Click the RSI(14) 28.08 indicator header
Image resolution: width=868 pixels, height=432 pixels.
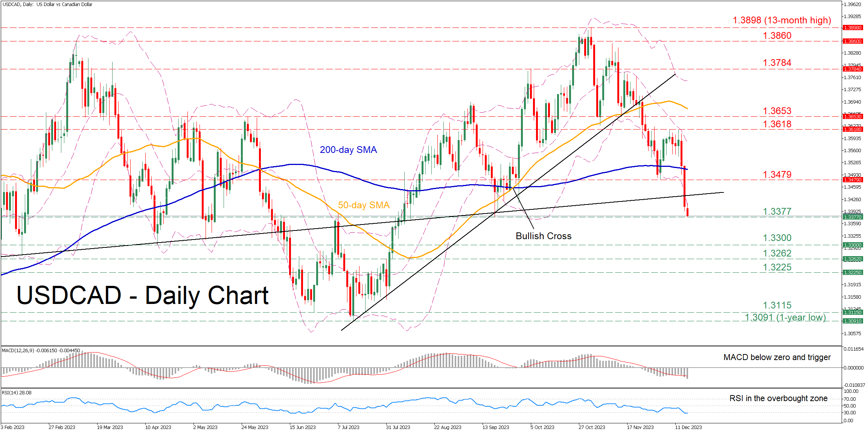(x=17, y=393)
